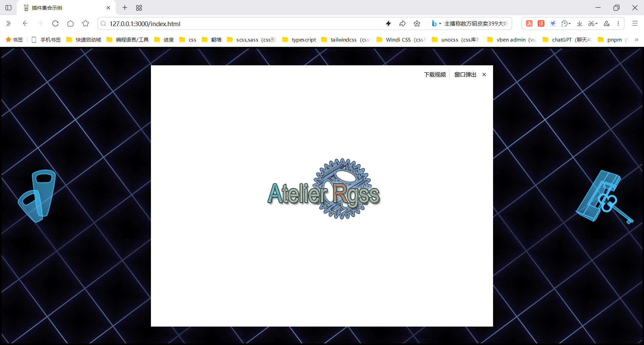This screenshot has height=345, width=644.
Task: Open the browser downloads icon
Action: click(579, 23)
